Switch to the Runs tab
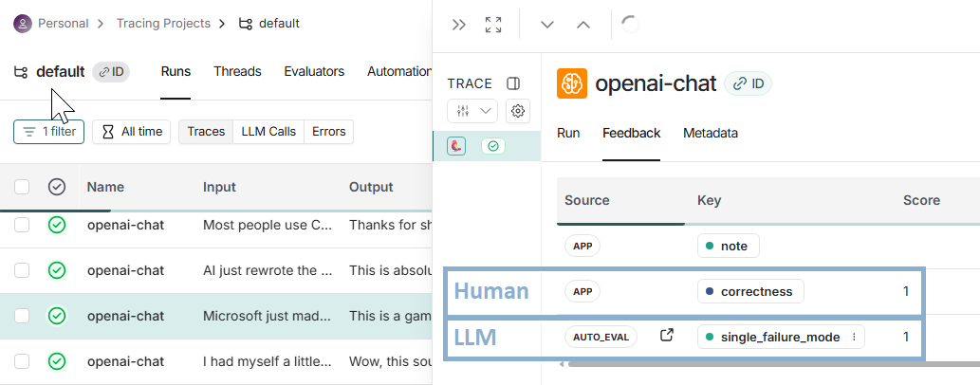The width and height of the screenshot is (980, 385). point(176,72)
